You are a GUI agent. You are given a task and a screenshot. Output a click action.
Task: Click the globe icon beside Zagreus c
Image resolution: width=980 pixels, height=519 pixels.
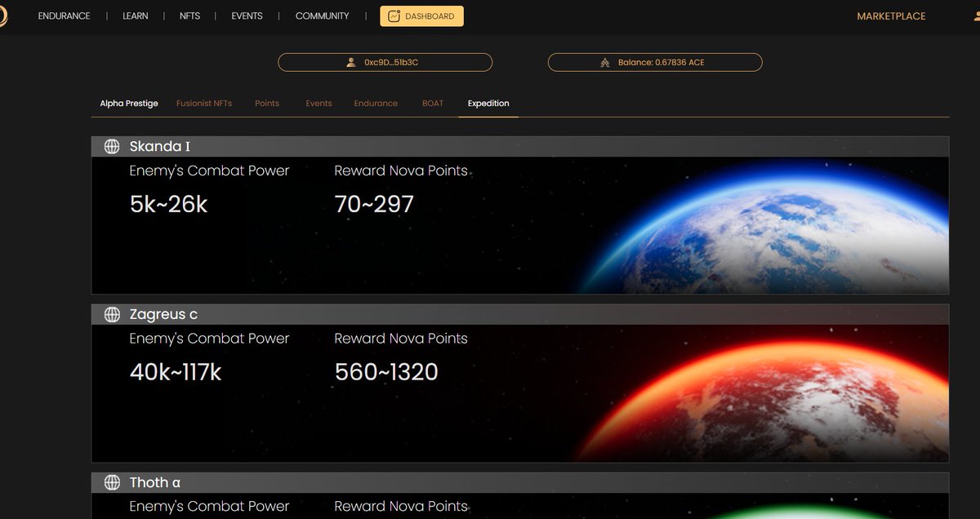point(112,315)
